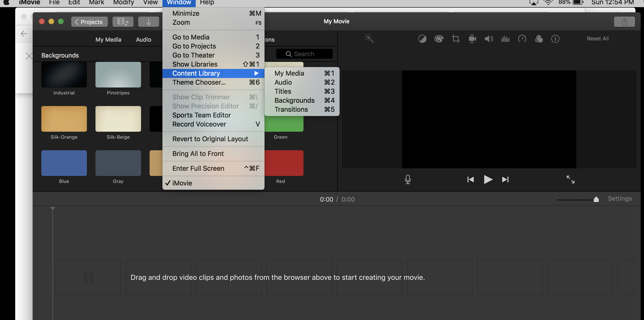Open the Help menu in the menu bar
The image size is (644, 320).
coord(207,3)
